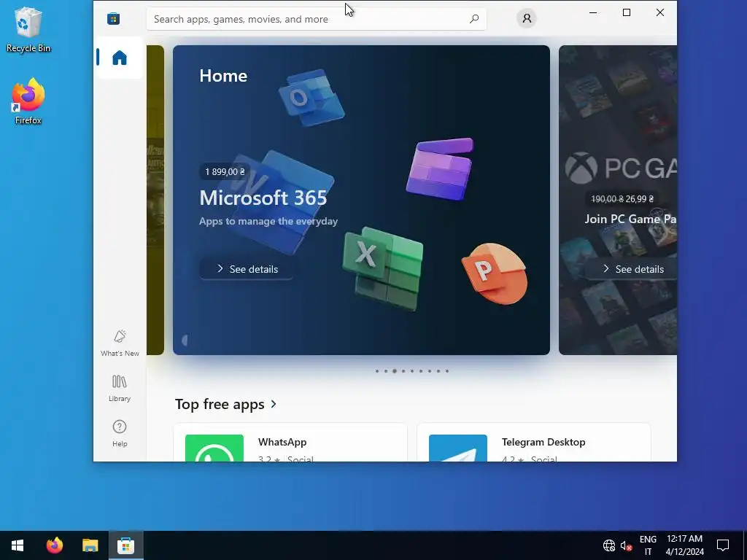Open the WhatsApp app card
The image size is (747, 560).
[x=290, y=443]
